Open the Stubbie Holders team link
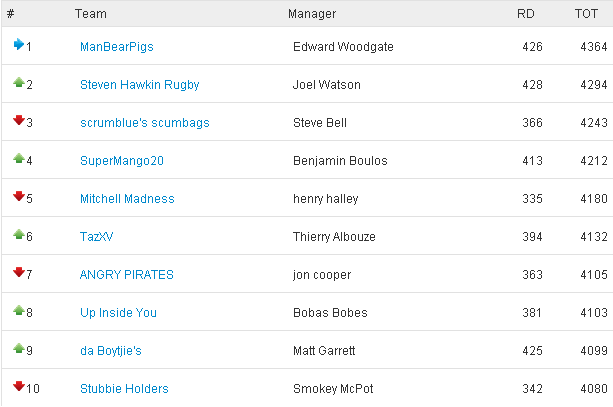This screenshot has width=613, height=407. [124, 389]
